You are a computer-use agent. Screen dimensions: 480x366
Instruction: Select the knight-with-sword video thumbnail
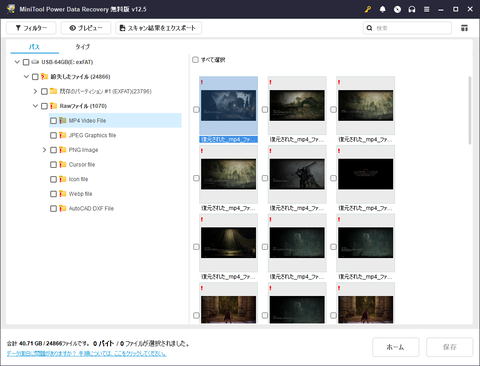coord(297,174)
